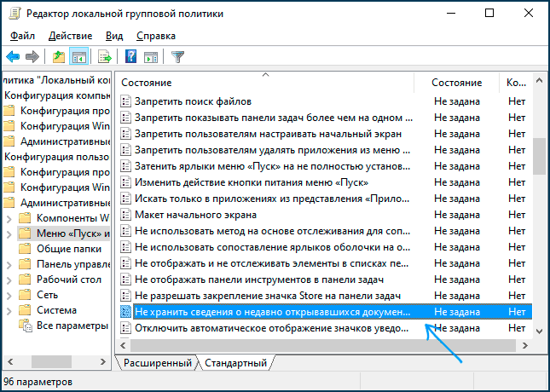Click the policy list vertical scrollbar thumb
This screenshot has width=550, height=392.
pos(540,156)
